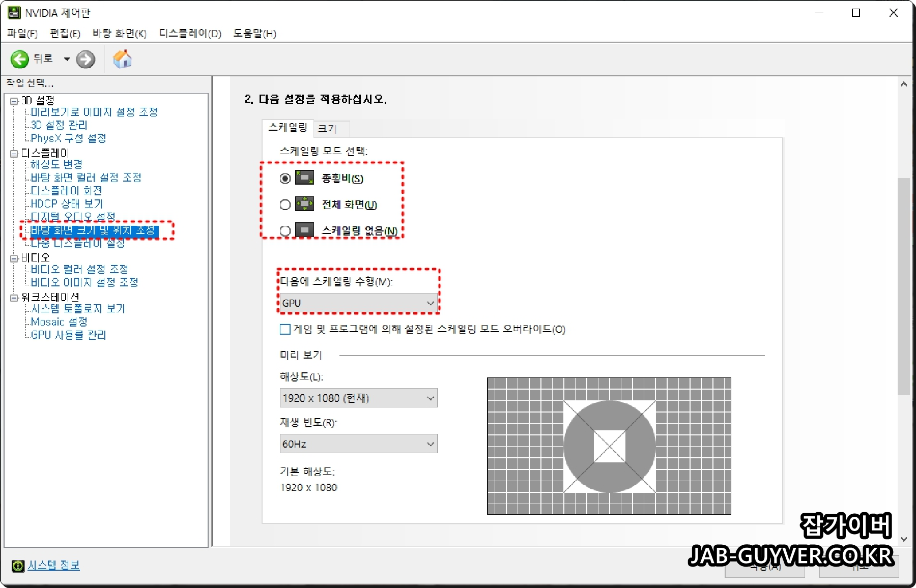Open 다중 디스플레이 설정
The width and height of the screenshot is (916, 588).
[x=77, y=244]
